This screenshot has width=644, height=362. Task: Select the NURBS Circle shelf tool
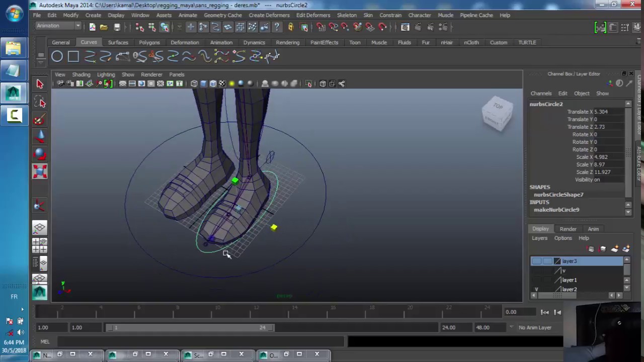click(x=57, y=56)
